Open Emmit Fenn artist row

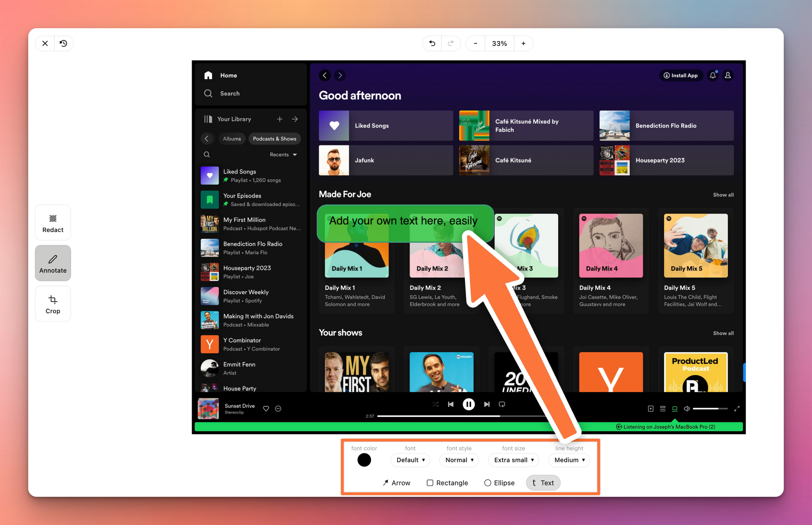(x=251, y=368)
